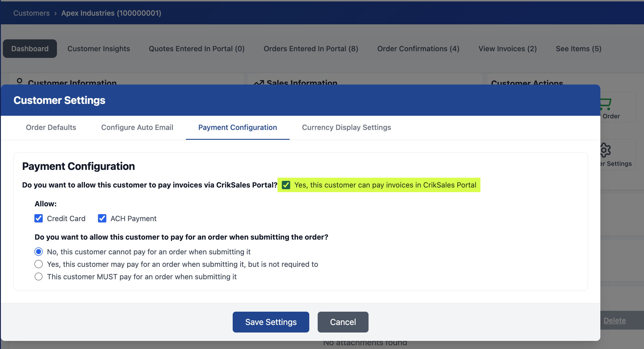Click the green shopping cart Order icon

point(606,104)
